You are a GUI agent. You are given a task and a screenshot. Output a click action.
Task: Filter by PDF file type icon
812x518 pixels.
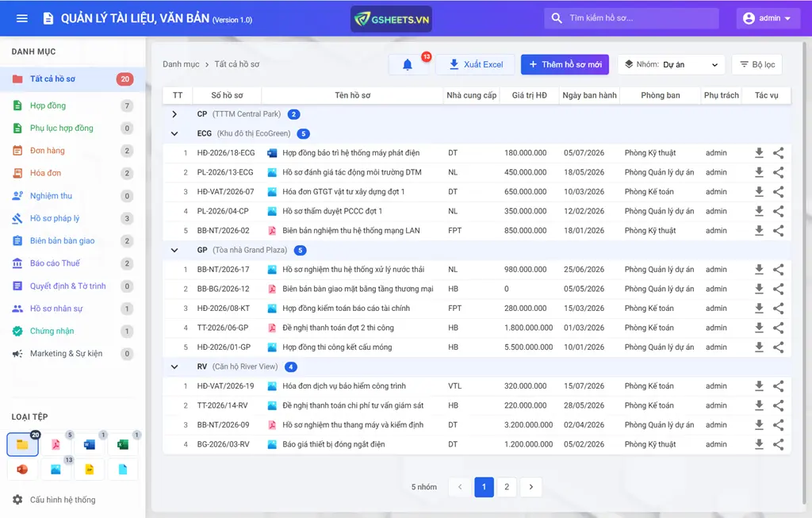(56, 444)
